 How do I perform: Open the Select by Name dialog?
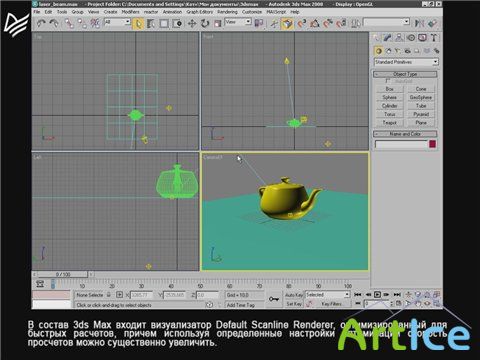point(151,24)
